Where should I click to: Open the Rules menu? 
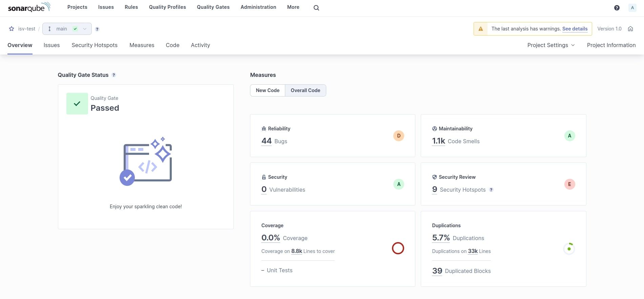(131, 7)
